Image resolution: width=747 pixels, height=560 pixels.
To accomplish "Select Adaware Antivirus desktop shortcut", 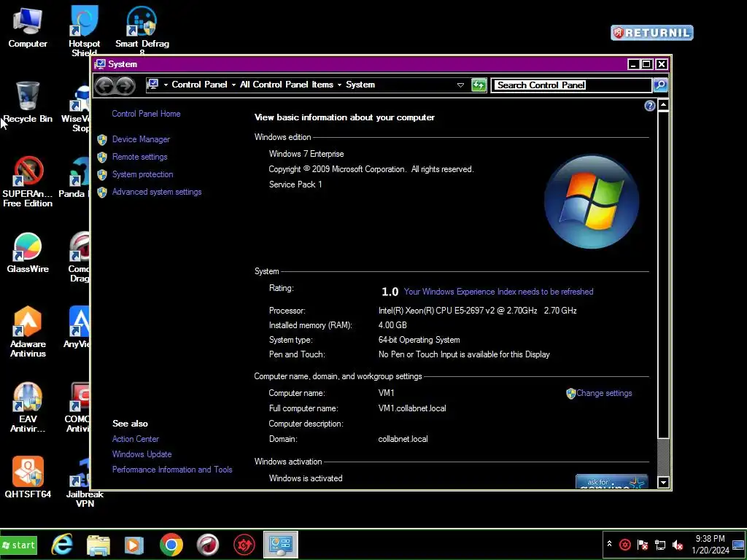I will (x=28, y=332).
